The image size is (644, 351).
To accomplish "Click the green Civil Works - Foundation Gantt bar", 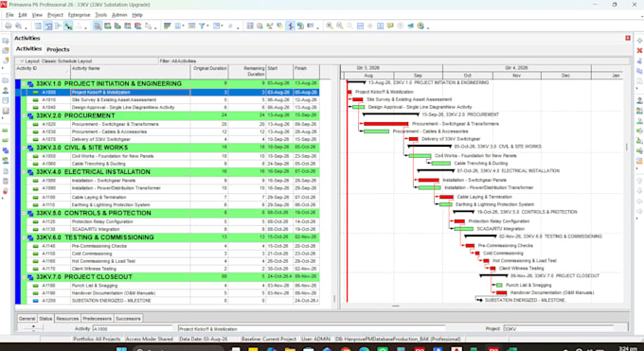I will [420, 156].
